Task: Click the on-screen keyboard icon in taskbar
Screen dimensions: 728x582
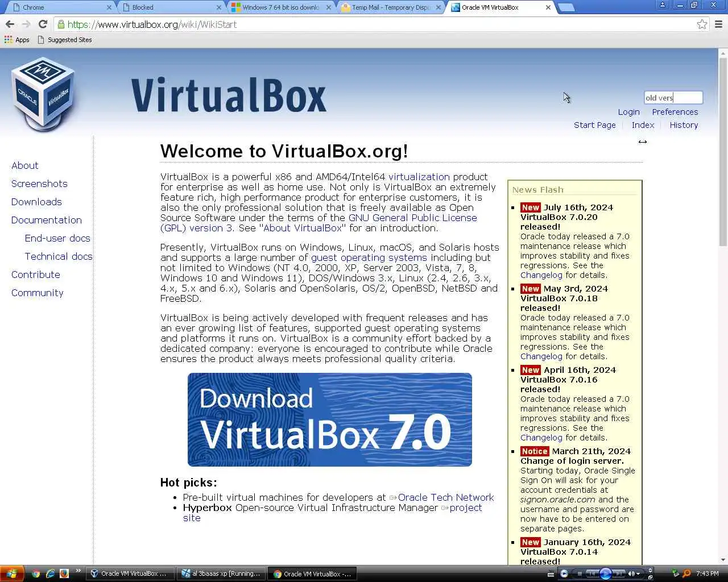Action: (x=551, y=575)
